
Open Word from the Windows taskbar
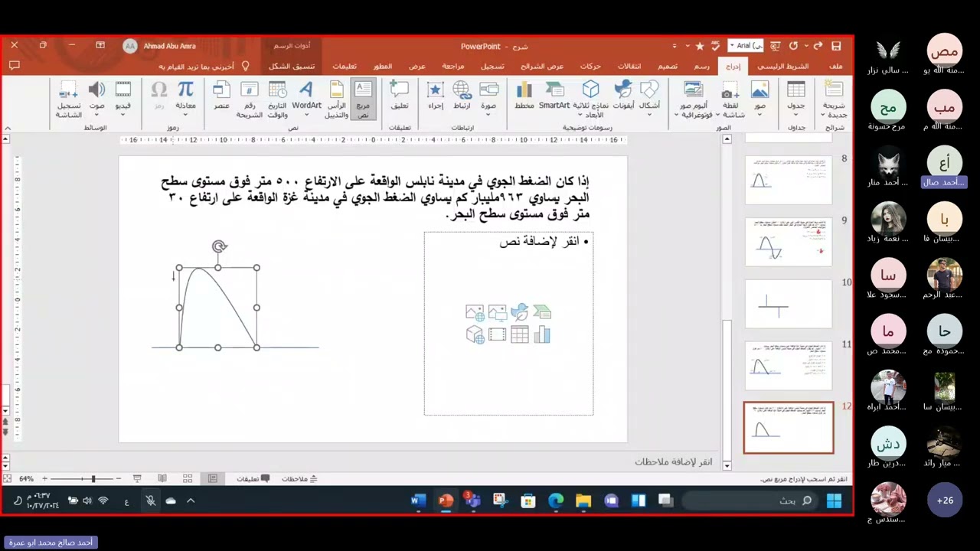coord(418,501)
